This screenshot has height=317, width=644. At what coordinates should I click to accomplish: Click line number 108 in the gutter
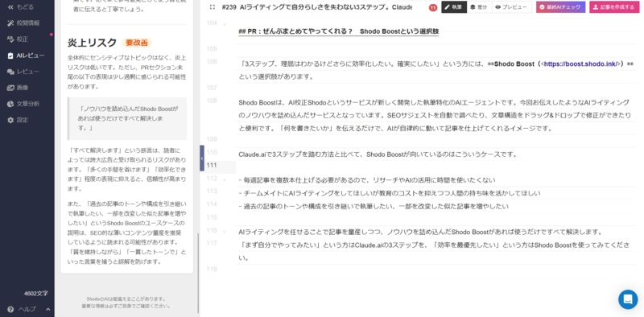tap(212, 101)
